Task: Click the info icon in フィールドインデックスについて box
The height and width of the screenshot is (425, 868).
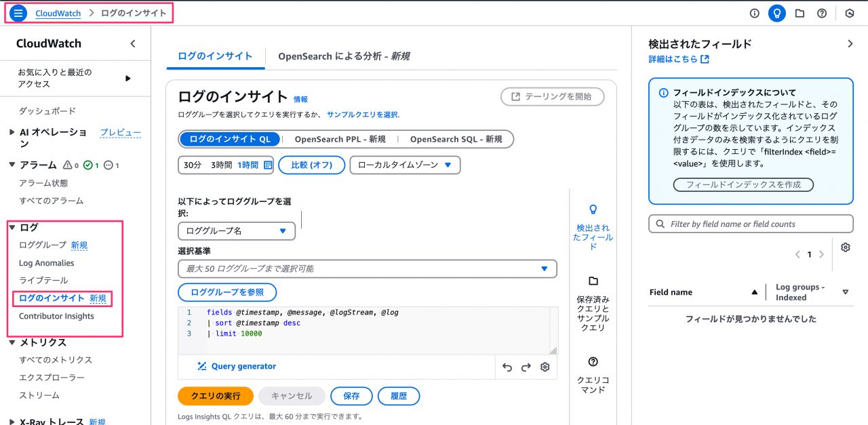Action: (664, 93)
